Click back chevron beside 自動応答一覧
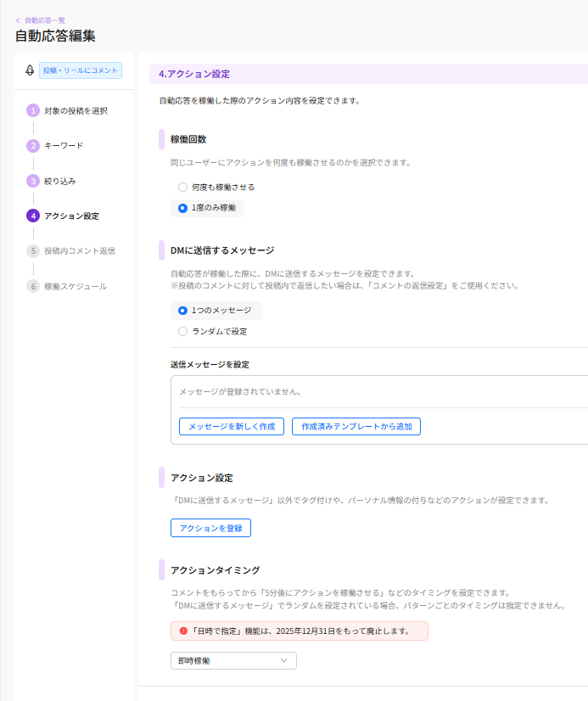This screenshot has height=701, width=588. tap(18, 20)
